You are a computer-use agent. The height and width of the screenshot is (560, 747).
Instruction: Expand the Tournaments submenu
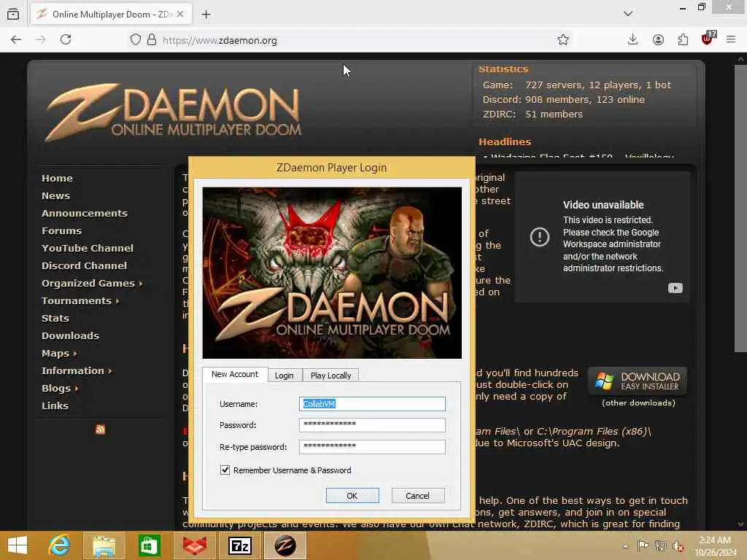(117, 301)
